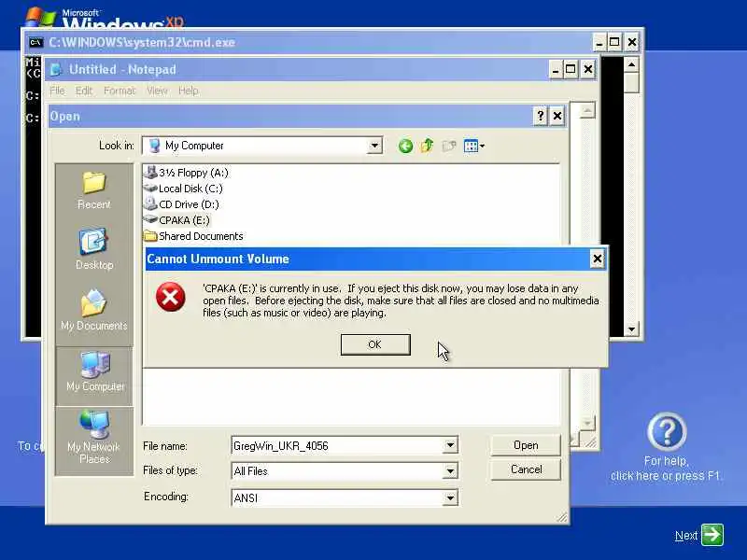Open My Network Places in places bar

[x=94, y=437]
